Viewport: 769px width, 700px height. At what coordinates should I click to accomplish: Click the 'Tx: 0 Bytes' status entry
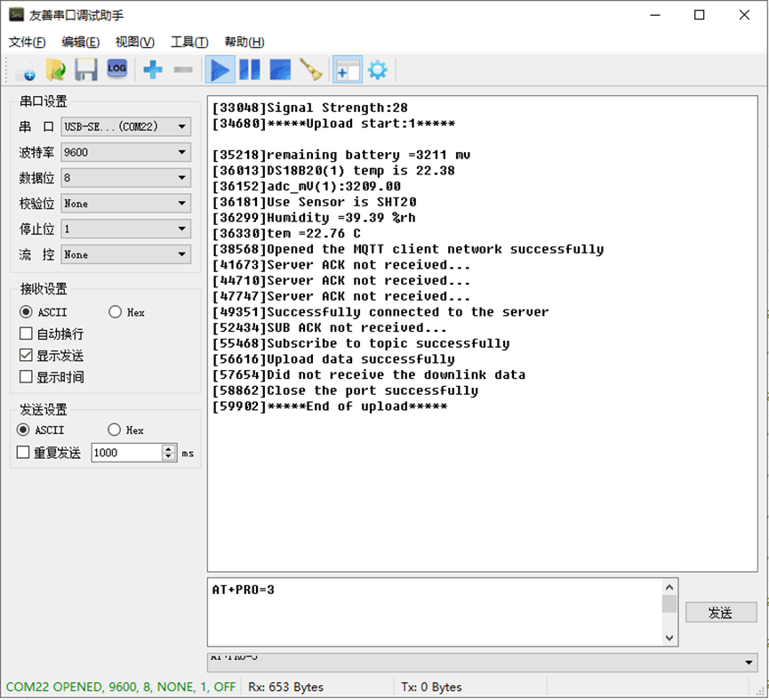point(431,687)
